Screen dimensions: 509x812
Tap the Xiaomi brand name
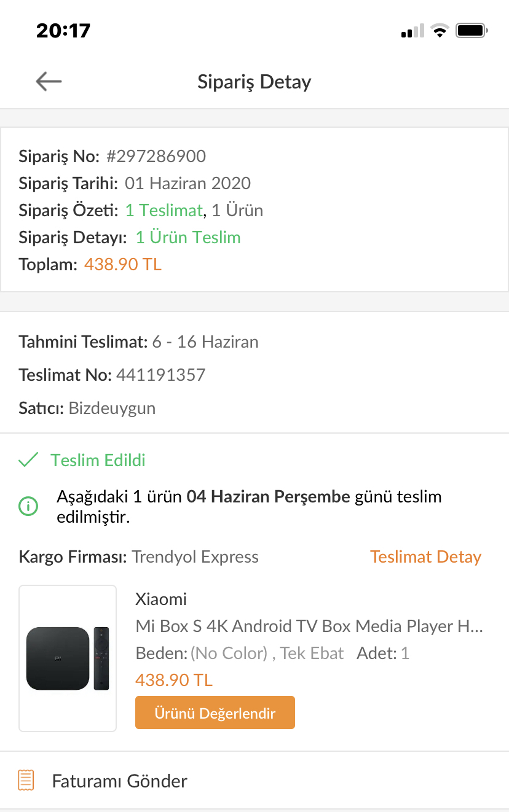161,599
